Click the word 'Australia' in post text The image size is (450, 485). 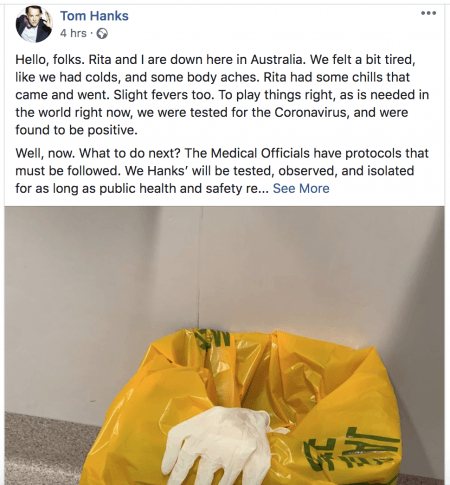click(277, 60)
